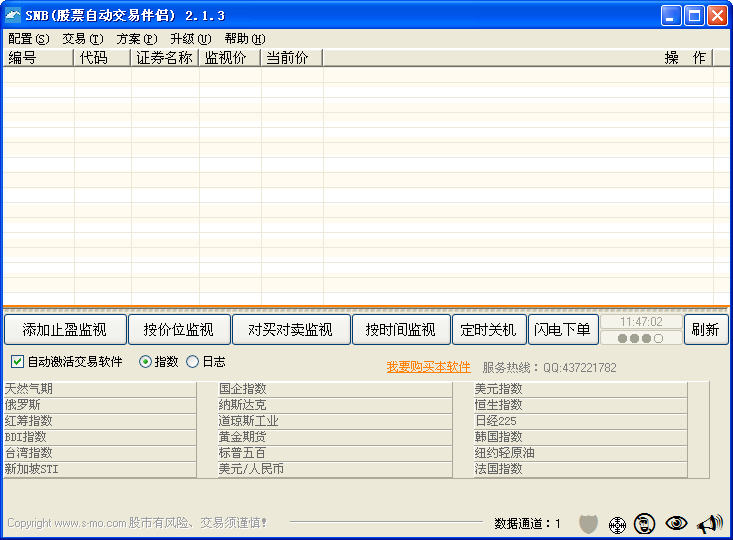Open the 我要购买本软件 link
The width and height of the screenshot is (733, 540).
click(x=428, y=367)
